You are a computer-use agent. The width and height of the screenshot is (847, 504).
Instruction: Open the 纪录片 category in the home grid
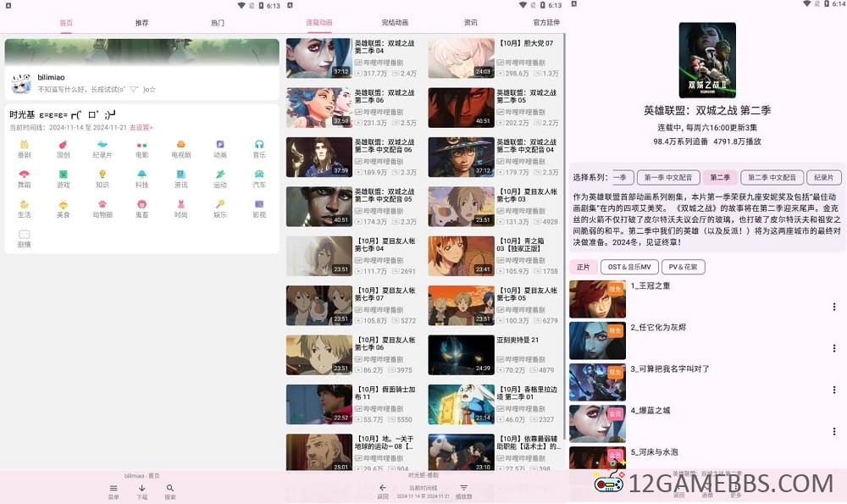point(102,148)
